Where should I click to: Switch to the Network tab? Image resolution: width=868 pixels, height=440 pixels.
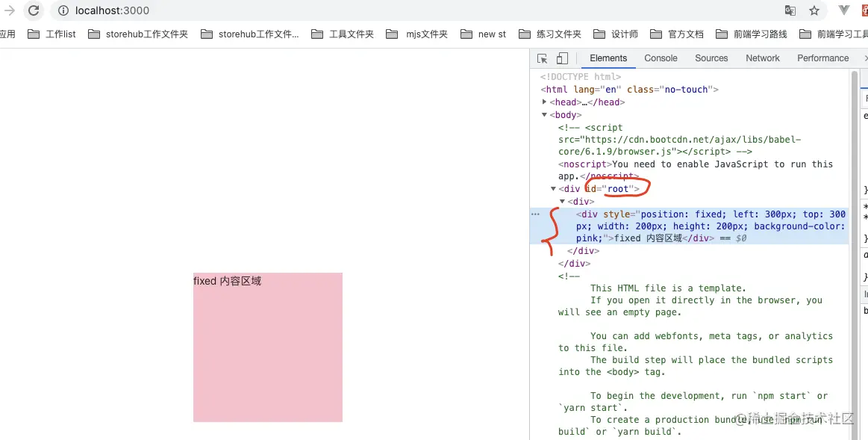click(x=762, y=58)
